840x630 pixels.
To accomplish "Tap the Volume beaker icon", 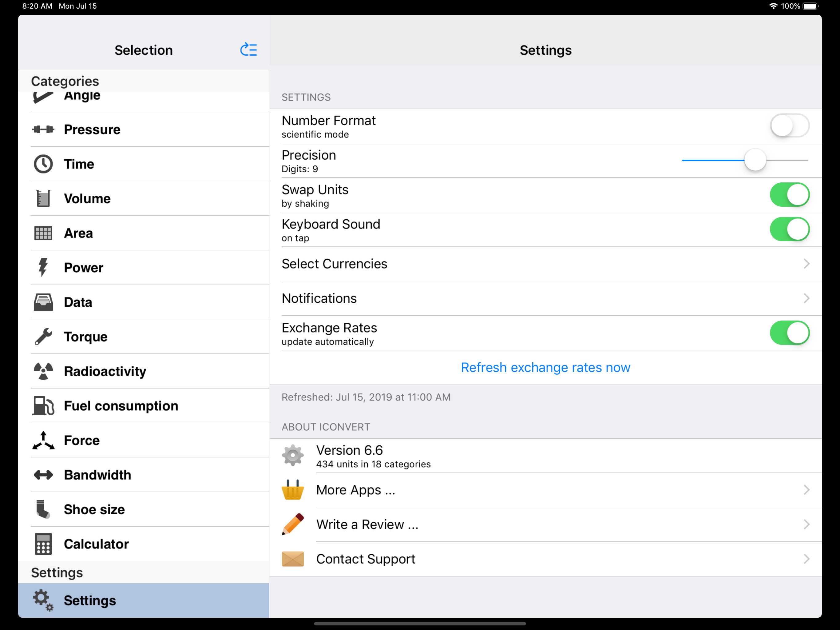I will pyautogui.click(x=43, y=198).
